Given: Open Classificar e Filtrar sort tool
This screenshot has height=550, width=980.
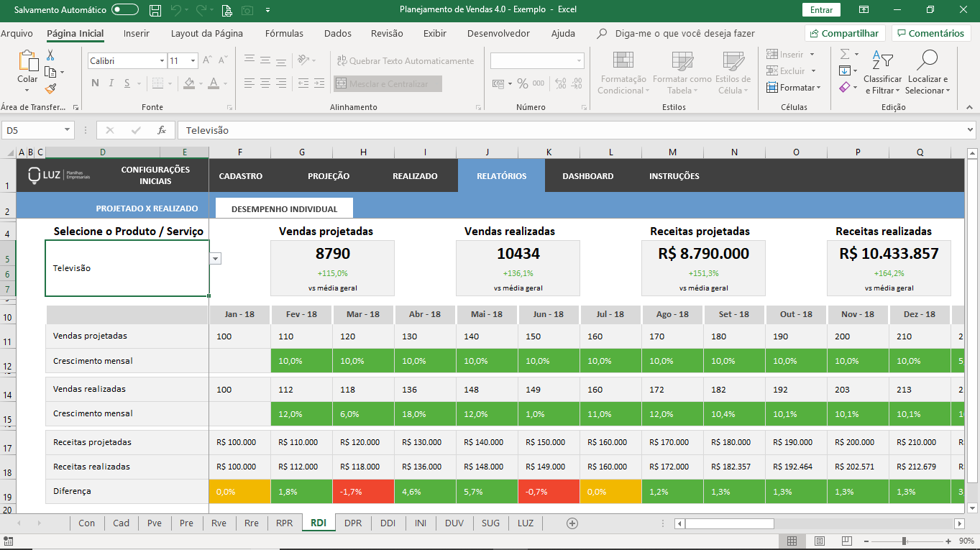Looking at the screenshot, I should (x=882, y=72).
